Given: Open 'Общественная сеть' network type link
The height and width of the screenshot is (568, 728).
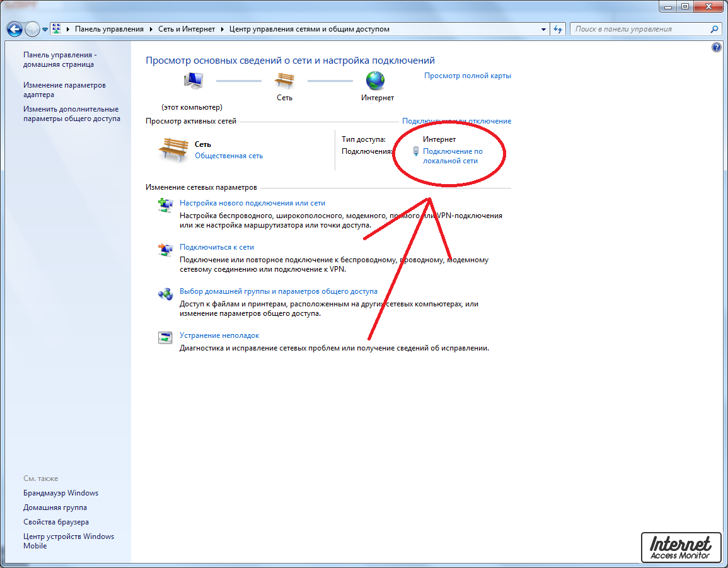Looking at the screenshot, I should pos(228,156).
